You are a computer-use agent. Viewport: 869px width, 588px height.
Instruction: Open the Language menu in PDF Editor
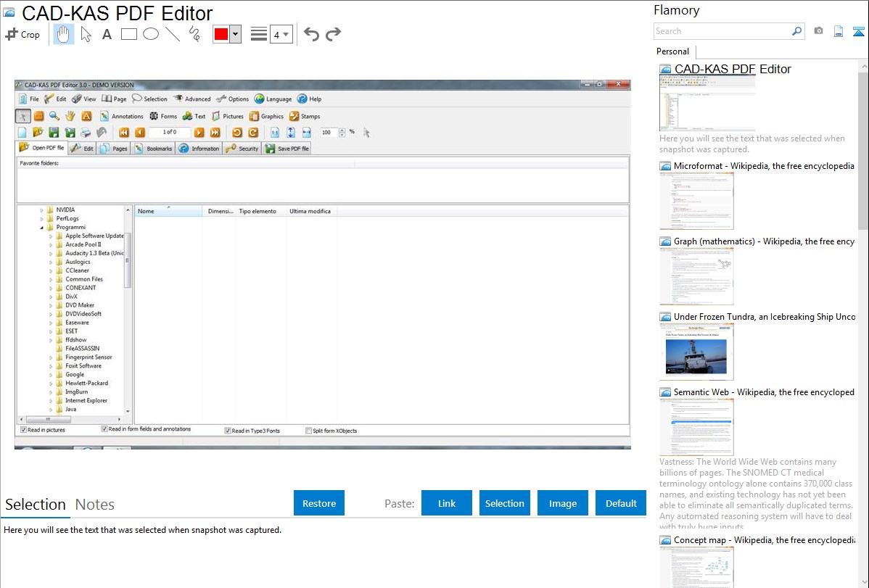coord(273,99)
